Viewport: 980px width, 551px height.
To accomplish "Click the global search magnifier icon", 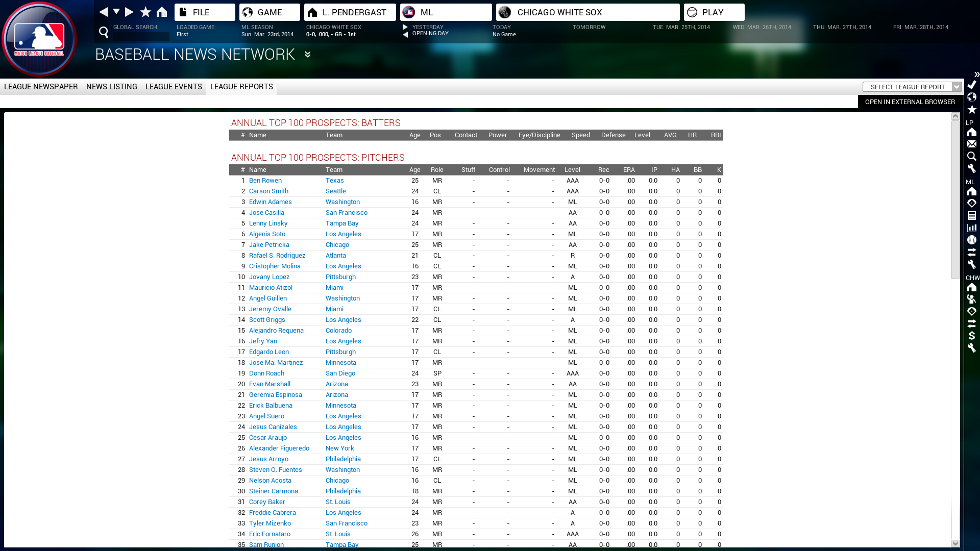I will (x=104, y=33).
